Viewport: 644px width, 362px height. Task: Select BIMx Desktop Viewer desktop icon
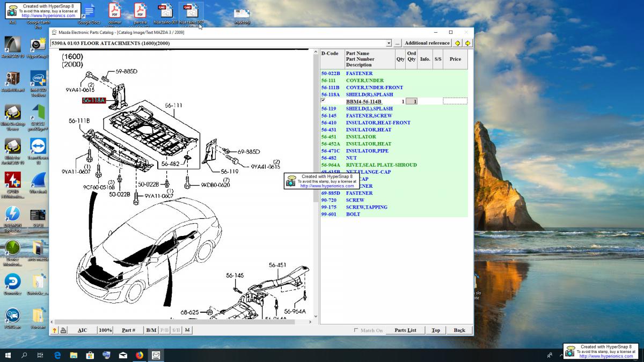pyautogui.click(x=13, y=118)
